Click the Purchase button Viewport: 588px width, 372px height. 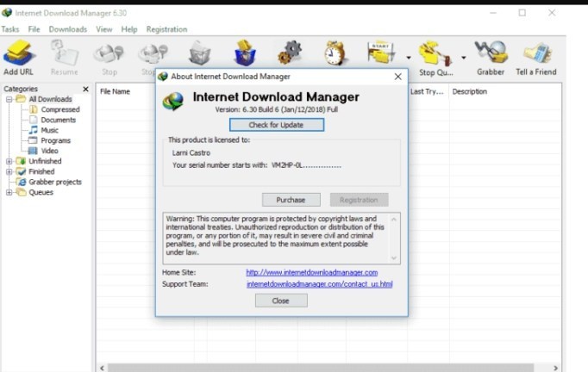tap(291, 200)
